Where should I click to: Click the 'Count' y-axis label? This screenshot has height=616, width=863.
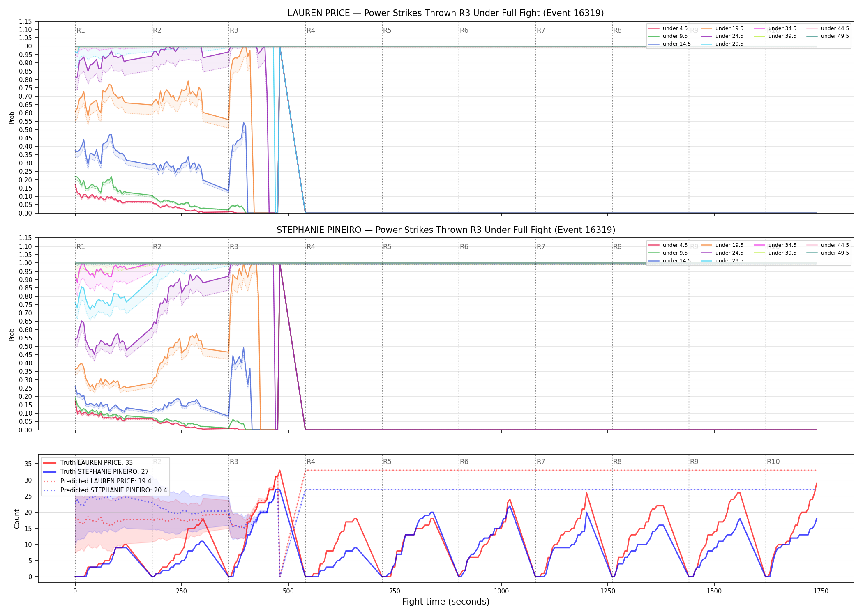(17, 519)
